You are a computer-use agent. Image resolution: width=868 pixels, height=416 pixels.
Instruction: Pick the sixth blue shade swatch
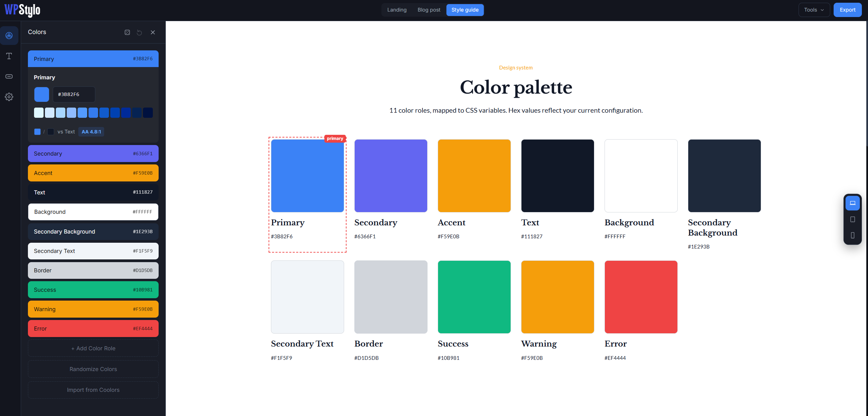pyautogui.click(x=93, y=113)
